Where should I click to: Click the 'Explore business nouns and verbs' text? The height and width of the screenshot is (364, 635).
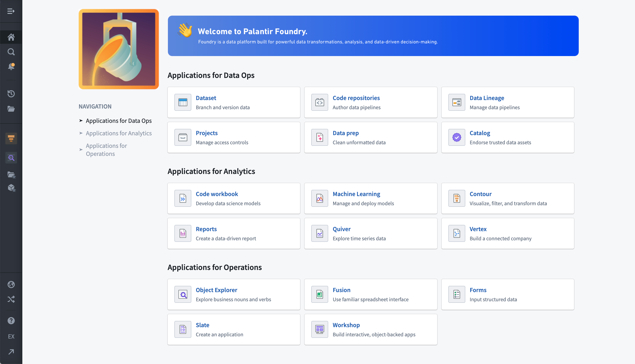233,299
